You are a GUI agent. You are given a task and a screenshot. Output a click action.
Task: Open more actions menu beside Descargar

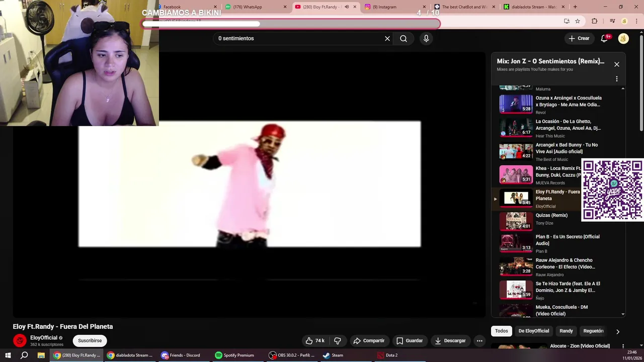click(x=479, y=340)
